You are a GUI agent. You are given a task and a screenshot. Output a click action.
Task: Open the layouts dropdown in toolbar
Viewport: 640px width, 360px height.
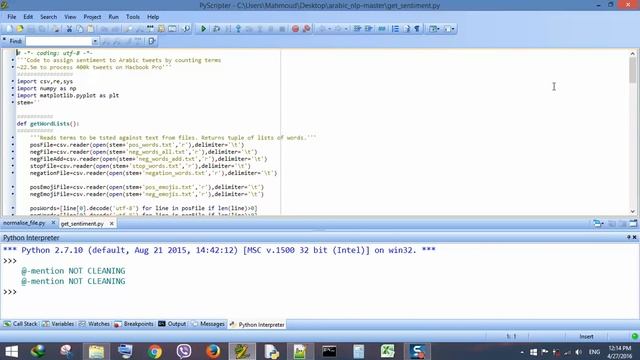[434, 29]
